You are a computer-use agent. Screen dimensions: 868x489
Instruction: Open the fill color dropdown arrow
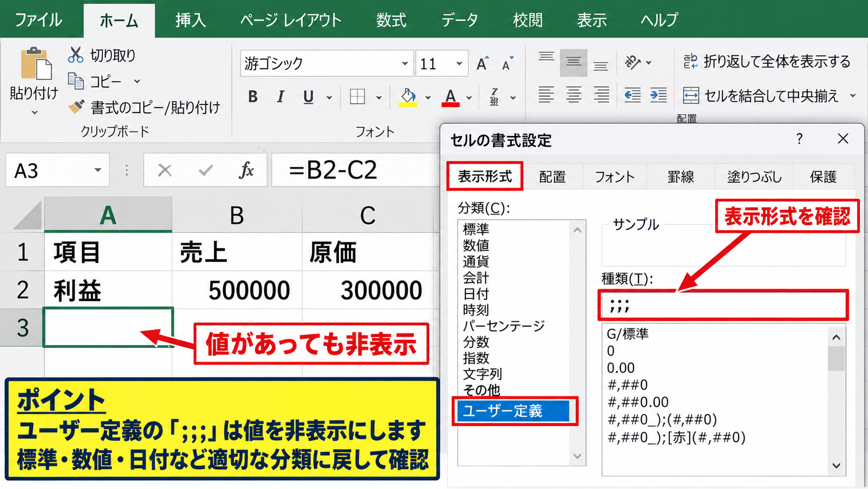pos(428,97)
